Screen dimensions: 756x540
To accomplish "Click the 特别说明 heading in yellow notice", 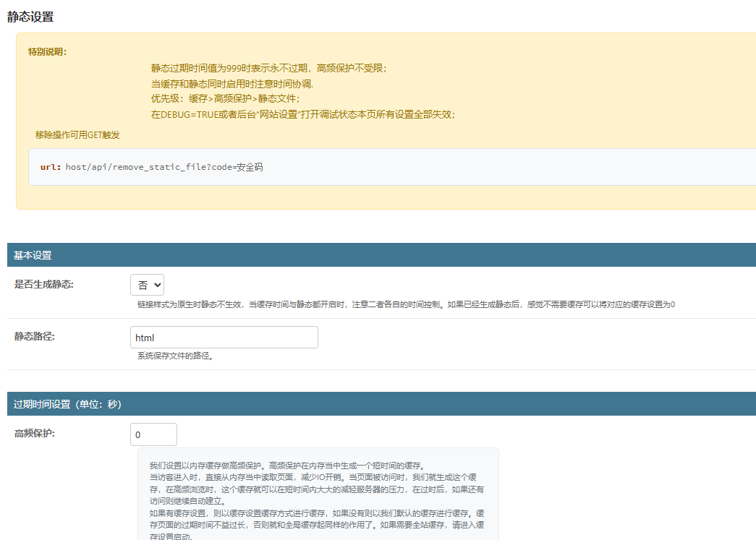I will click(x=47, y=52).
